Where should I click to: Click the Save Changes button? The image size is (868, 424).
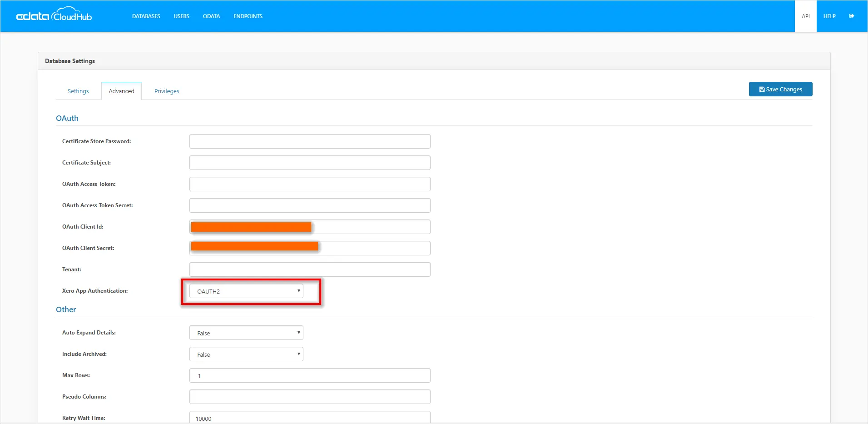[x=780, y=89]
